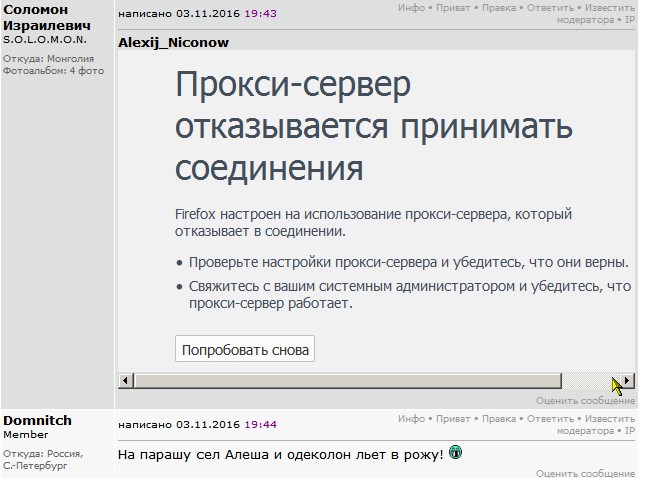This screenshot has height=478, width=647.
Task: Click 'Правка' in the 19:43 post
Action: 499,8
